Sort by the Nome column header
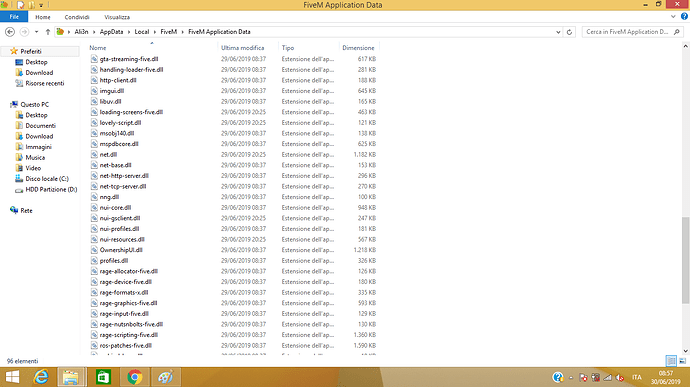Image resolution: width=690 pixels, height=387 pixels. (x=98, y=48)
